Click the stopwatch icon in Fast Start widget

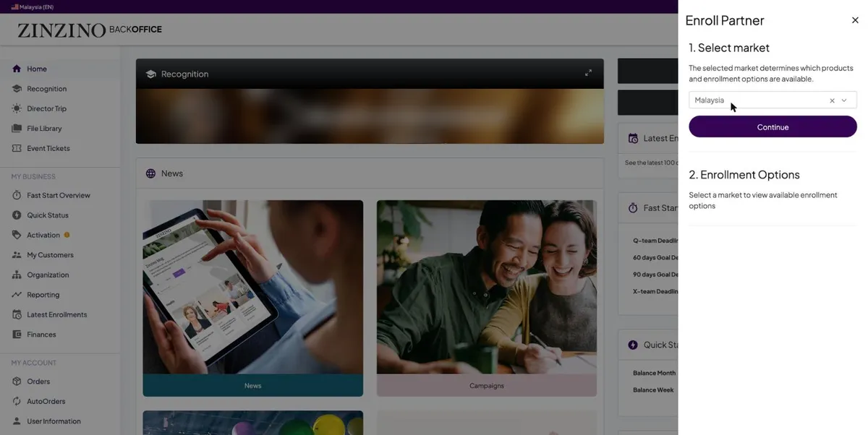tap(633, 207)
